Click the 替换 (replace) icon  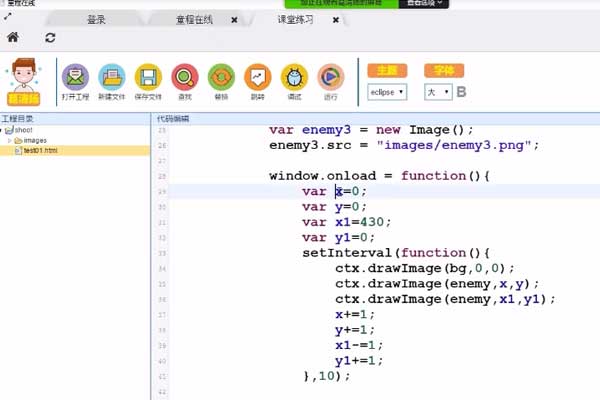point(221,78)
